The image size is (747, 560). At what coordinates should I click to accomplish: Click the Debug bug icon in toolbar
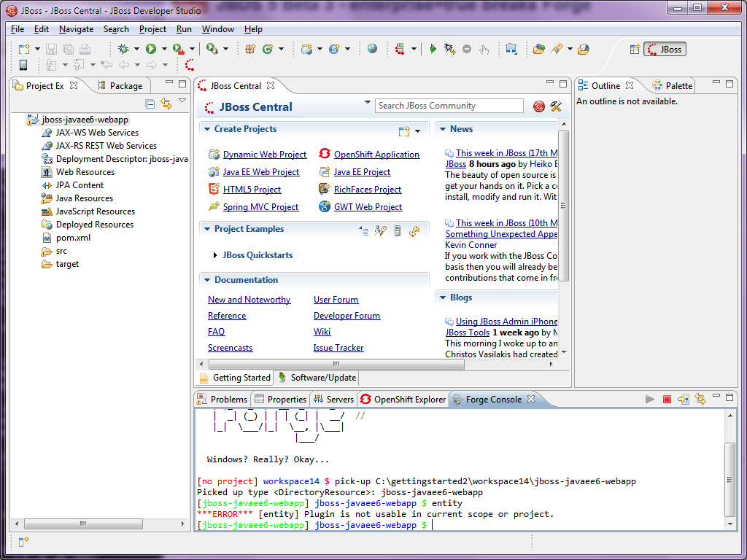[x=123, y=49]
